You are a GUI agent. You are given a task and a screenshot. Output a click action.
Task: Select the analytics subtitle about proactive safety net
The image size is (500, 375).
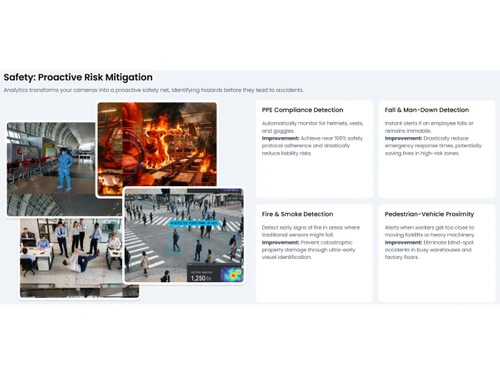click(154, 90)
